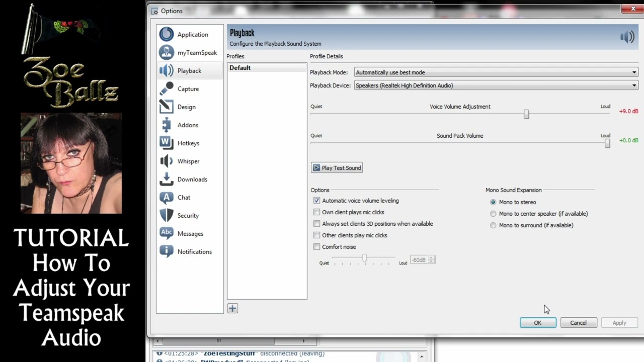Screen dimensions: 644x362
Task: Toggle Automatic voice volume leveling checkbox
Action: (316, 201)
